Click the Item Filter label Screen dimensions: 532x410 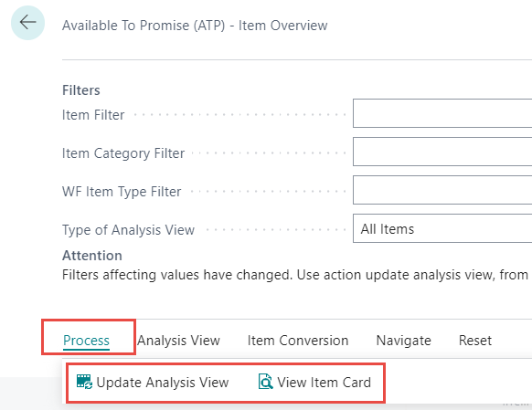pos(93,115)
